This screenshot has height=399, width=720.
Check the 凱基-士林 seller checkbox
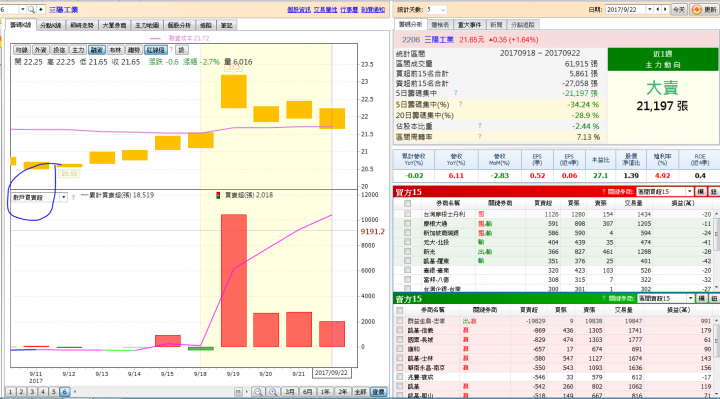point(399,358)
